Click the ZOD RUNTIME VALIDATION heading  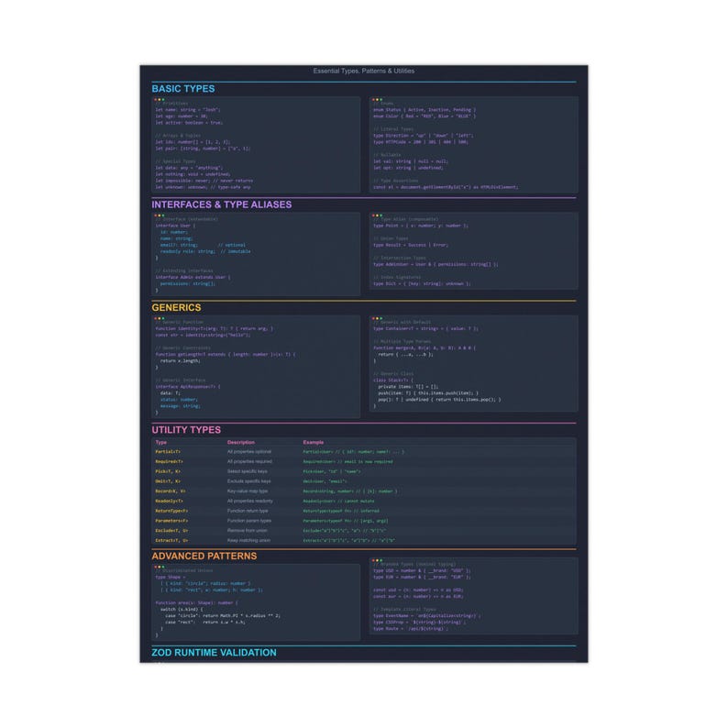[214, 653]
